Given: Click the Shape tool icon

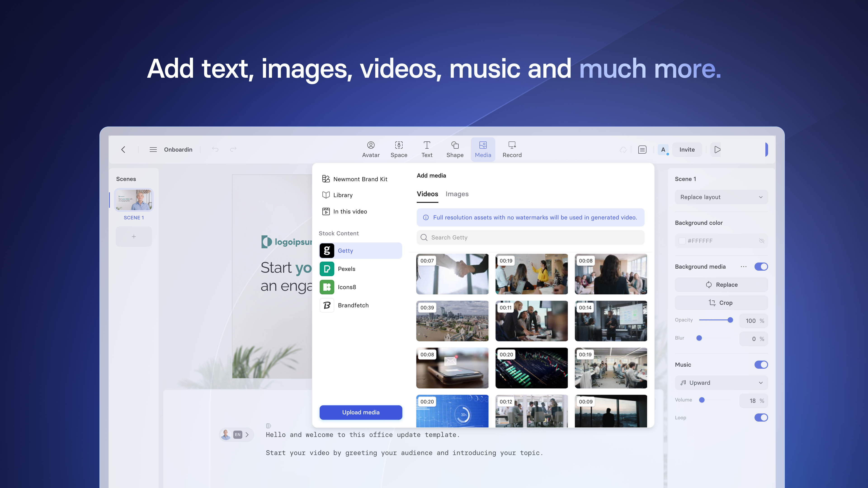Looking at the screenshot, I should tap(455, 145).
